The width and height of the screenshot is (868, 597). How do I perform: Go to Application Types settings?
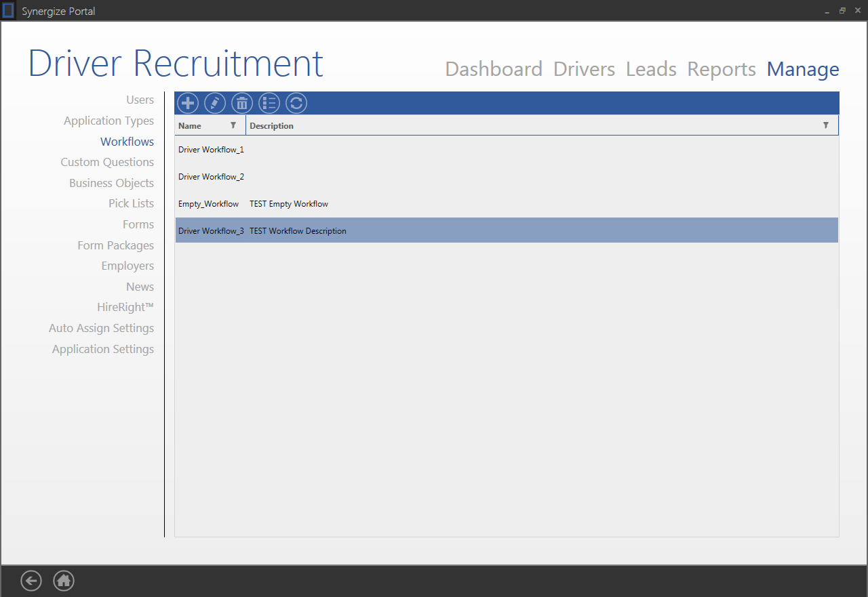108,121
